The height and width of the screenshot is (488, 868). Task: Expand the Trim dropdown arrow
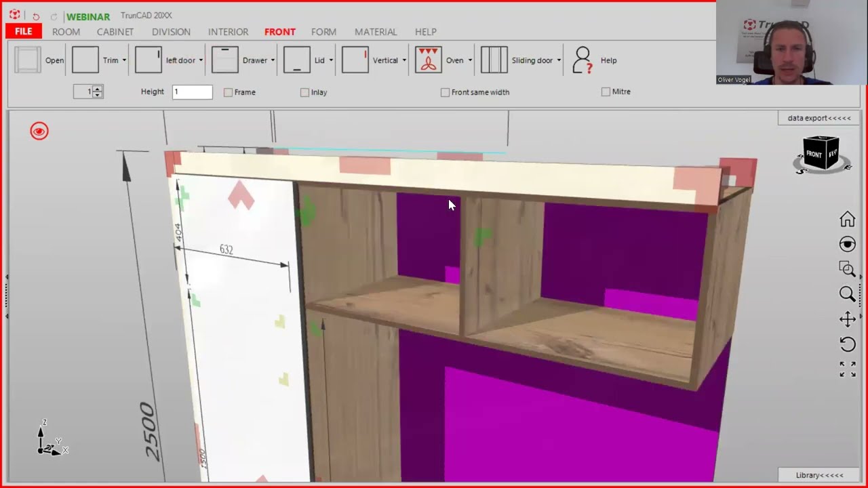coord(124,60)
